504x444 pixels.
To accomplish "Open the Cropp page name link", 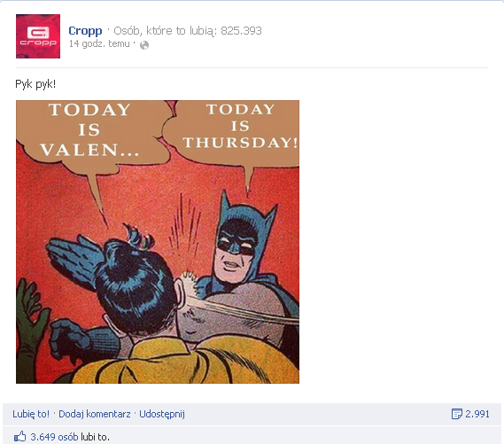I will (85, 30).
